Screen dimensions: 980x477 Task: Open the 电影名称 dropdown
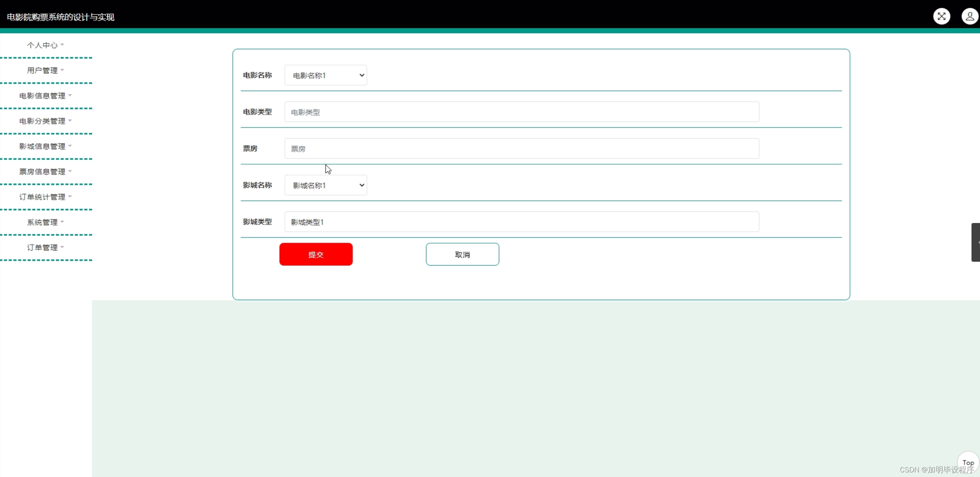[x=326, y=75]
